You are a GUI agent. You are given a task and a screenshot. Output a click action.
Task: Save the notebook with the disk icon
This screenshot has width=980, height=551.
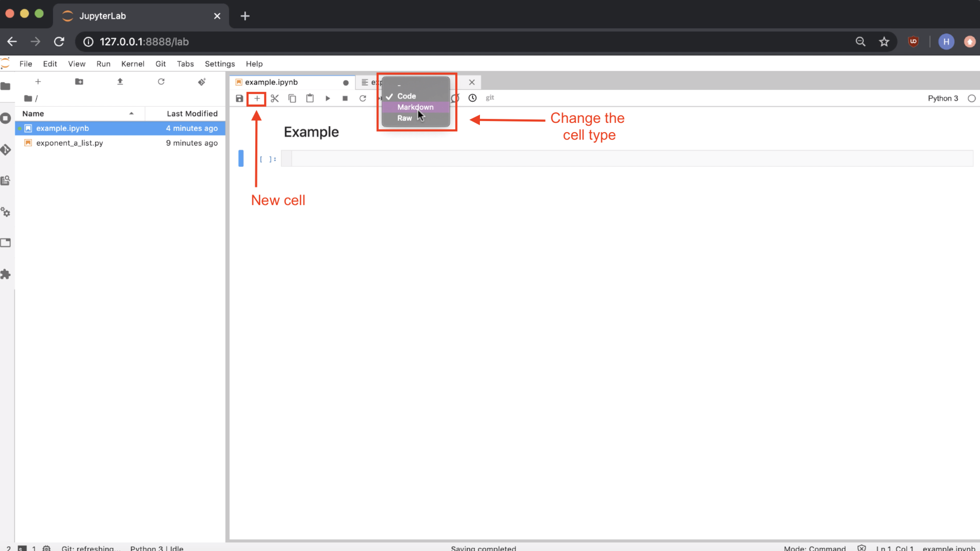tap(239, 98)
